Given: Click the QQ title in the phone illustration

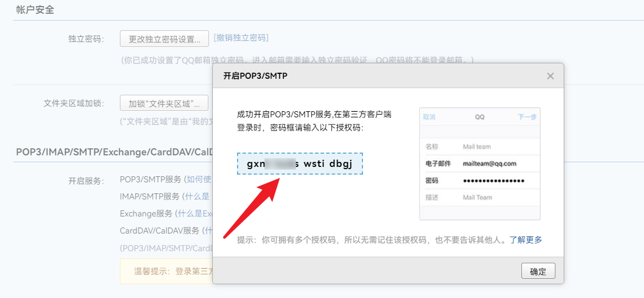Looking at the screenshot, I should tap(480, 117).
